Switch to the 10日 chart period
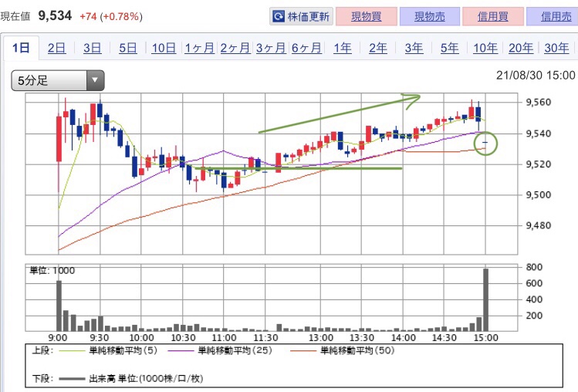 point(164,48)
